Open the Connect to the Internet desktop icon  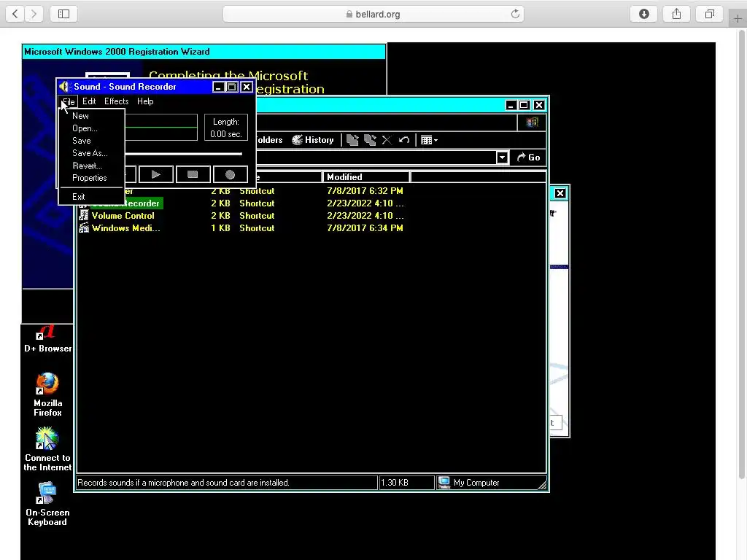tap(47, 449)
